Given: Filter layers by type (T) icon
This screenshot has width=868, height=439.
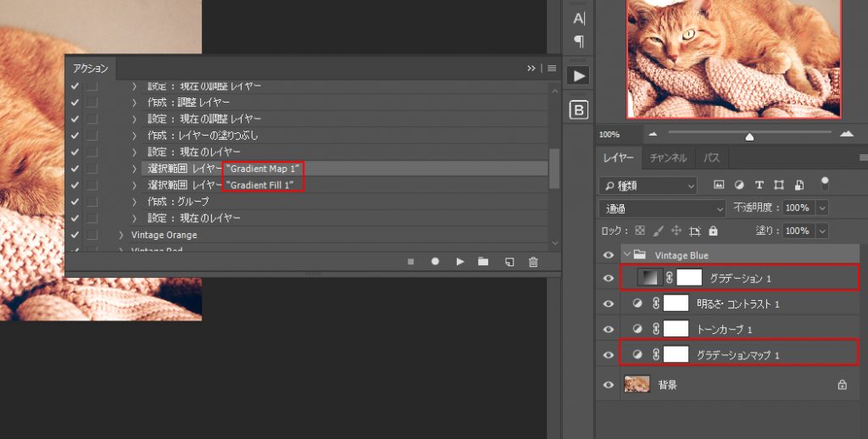Looking at the screenshot, I should pyautogui.click(x=759, y=185).
